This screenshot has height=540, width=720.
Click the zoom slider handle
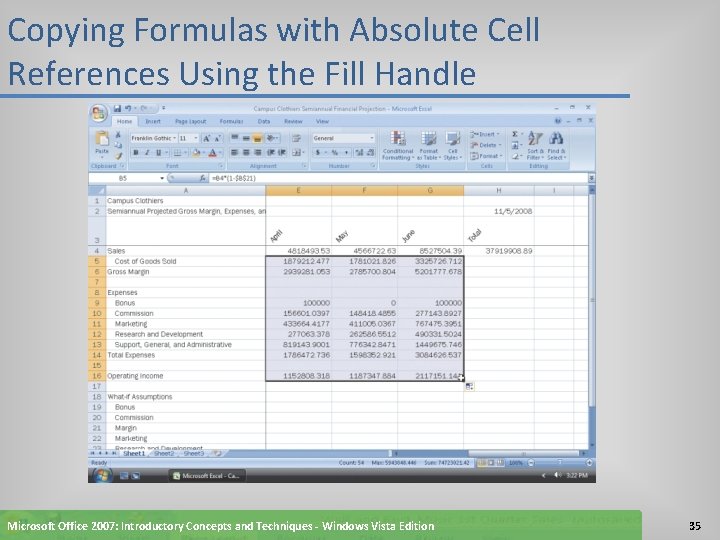560,463
